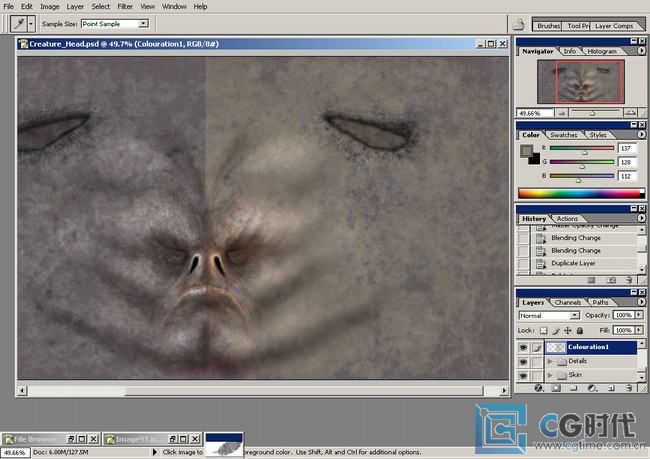Adjust the Navigator zoom slider
Screen dimensions: 650x459
pyautogui.click(x=592, y=113)
